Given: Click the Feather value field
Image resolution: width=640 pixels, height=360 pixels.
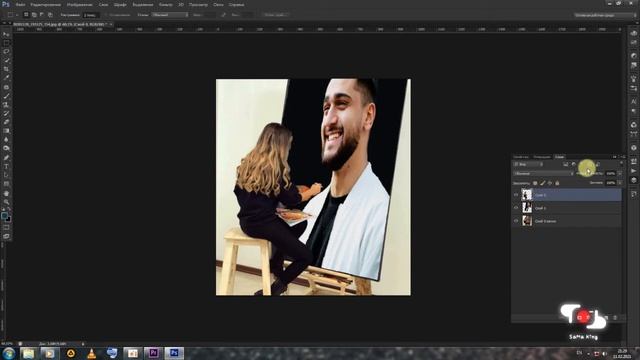Looking at the screenshot, I should pyautogui.click(x=91, y=15).
